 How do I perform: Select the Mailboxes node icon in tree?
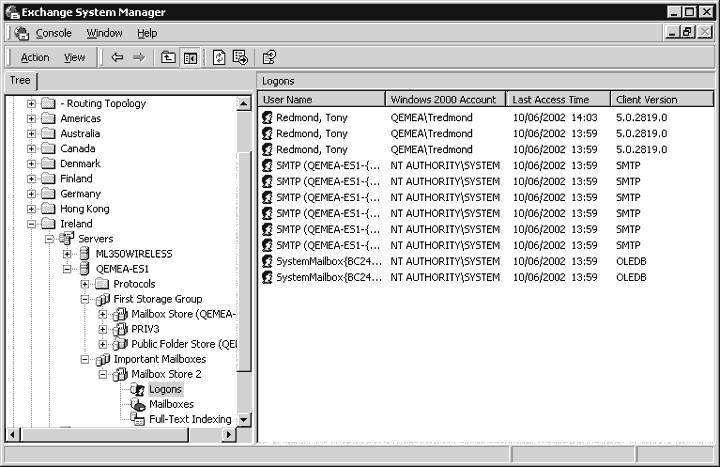tap(138, 404)
